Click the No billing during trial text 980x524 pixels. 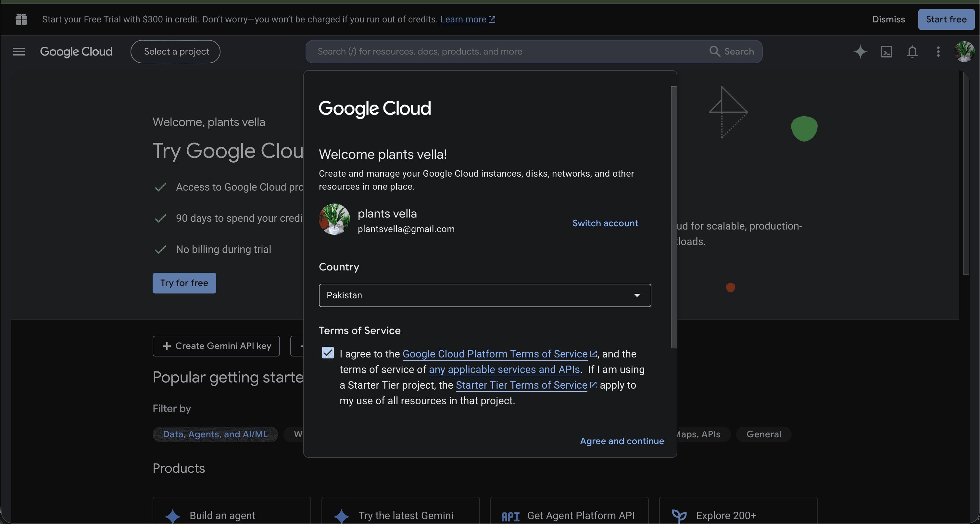(223, 249)
